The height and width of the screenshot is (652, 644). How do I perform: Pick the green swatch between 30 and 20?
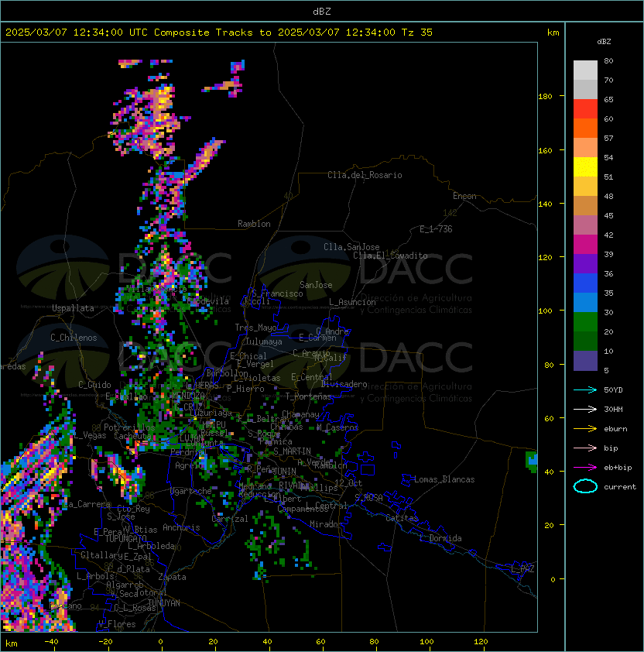[585, 322]
